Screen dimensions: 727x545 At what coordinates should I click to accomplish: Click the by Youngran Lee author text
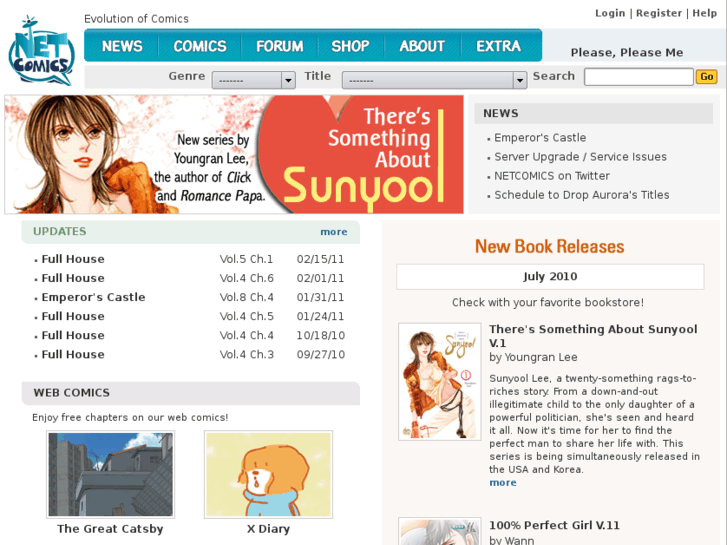(x=533, y=357)
